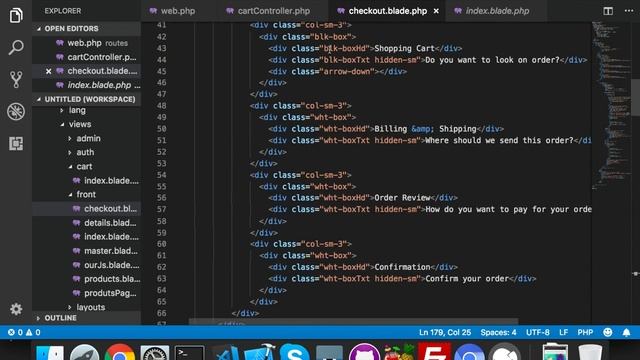
Task: Click the vertical scrollbar thumb in editor
Action: point(636,97)
